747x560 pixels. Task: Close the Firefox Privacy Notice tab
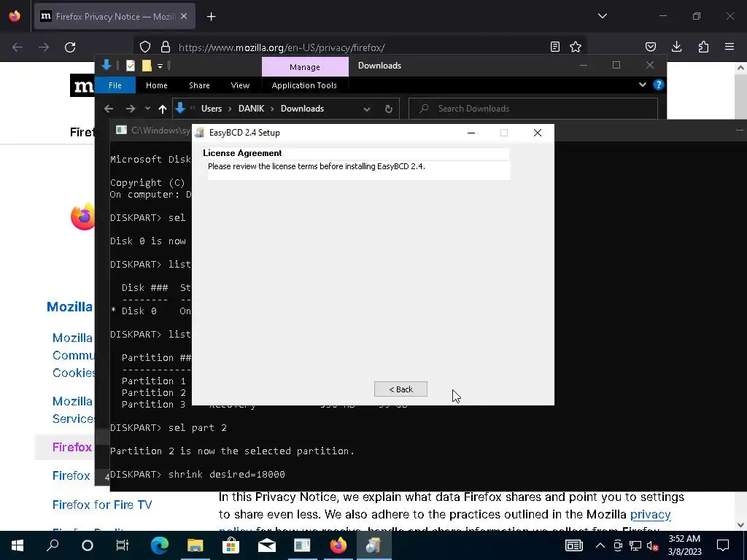pyautogui.click(x=184, y=16)
